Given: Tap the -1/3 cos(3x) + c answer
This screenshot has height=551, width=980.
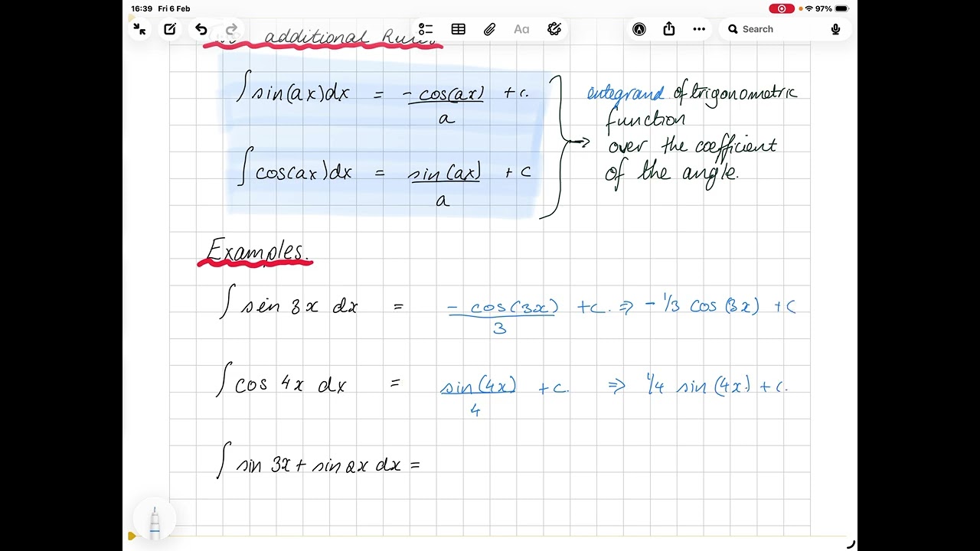Looking at the screenshot, I should pyautogui.click(x=720, y=306).
